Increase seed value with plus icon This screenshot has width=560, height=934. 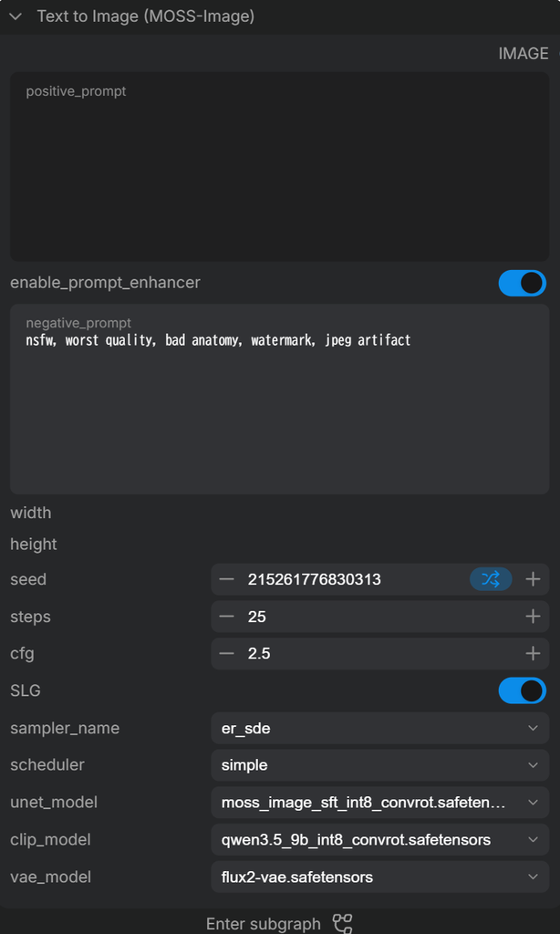(533, 579)
